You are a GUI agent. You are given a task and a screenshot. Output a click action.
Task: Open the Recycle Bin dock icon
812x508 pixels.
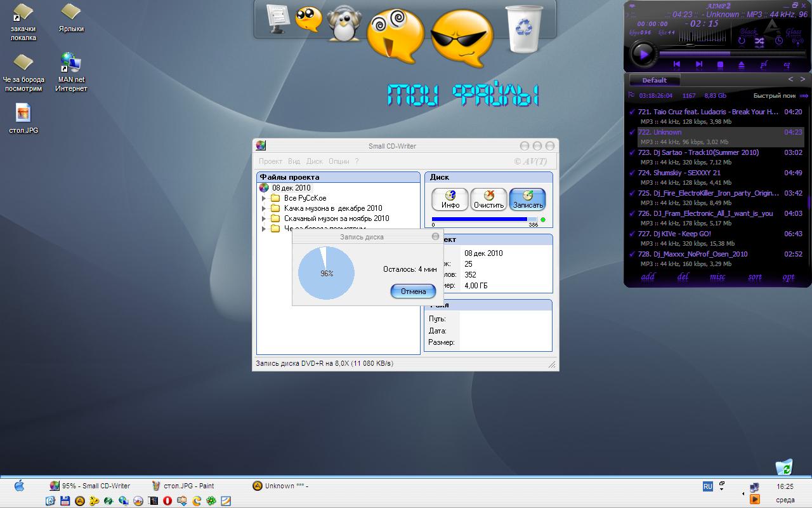[524, 29]
